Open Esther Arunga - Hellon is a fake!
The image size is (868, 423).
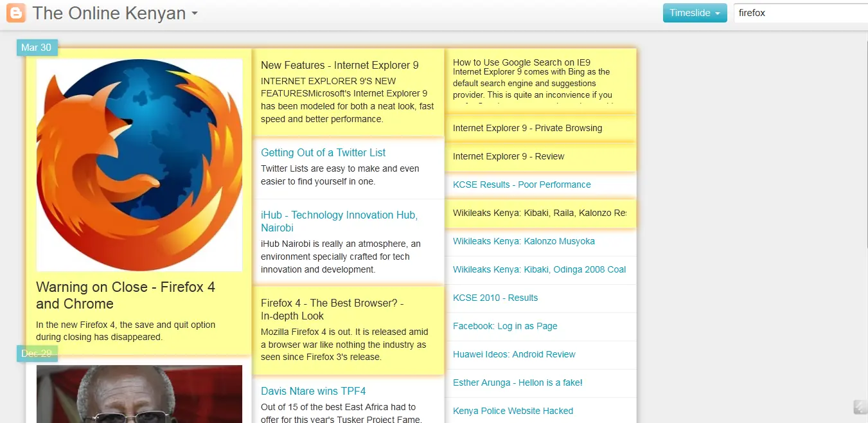[518, 382]
